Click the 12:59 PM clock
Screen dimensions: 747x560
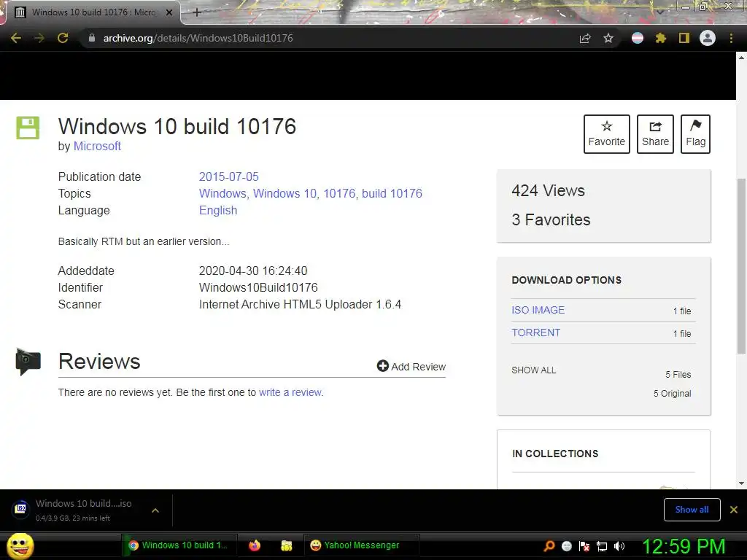684,546
